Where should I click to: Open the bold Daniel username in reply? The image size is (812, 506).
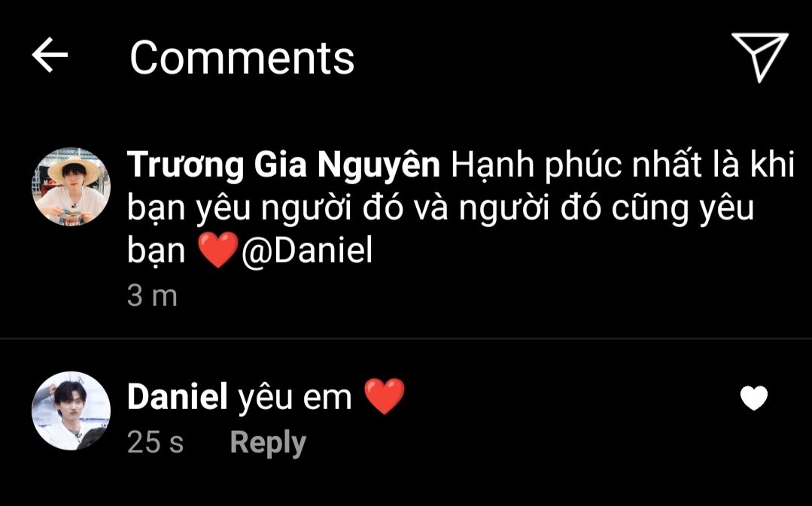tap(177, 397)
